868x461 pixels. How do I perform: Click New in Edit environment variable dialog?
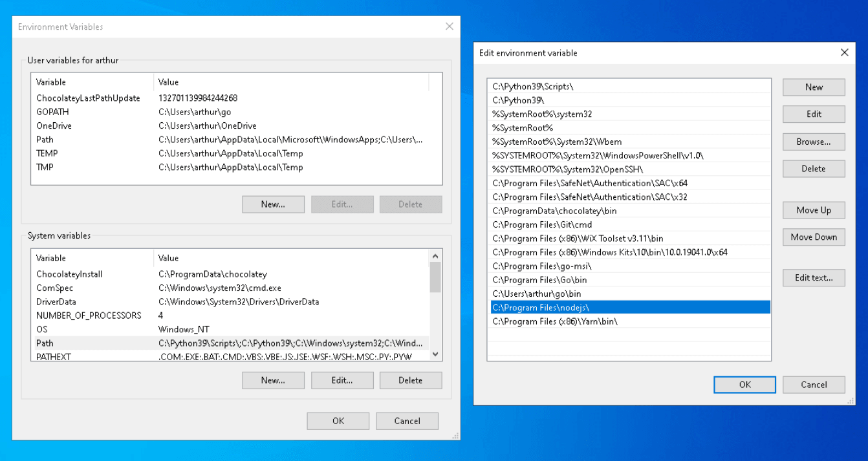[813, 87]
